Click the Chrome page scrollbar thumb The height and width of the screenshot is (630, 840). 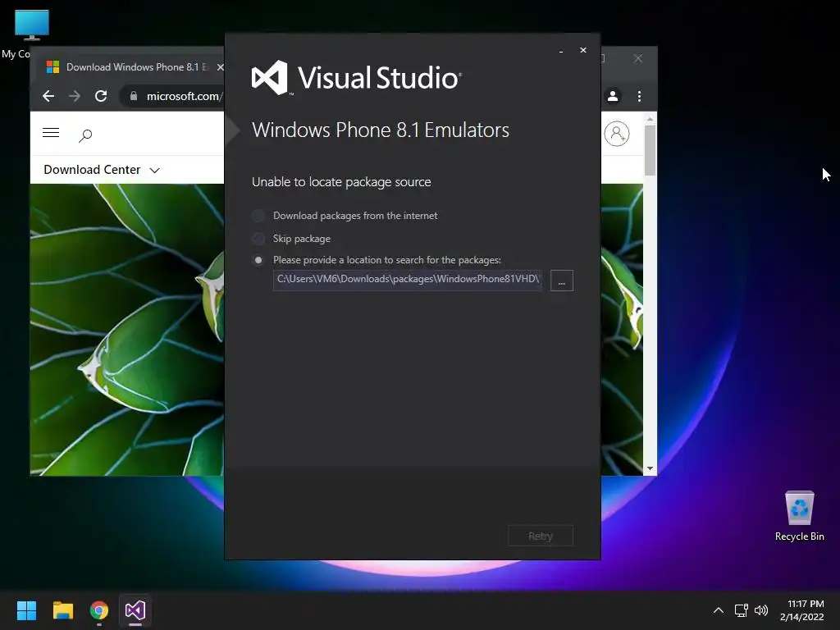[x=650, y=150]
